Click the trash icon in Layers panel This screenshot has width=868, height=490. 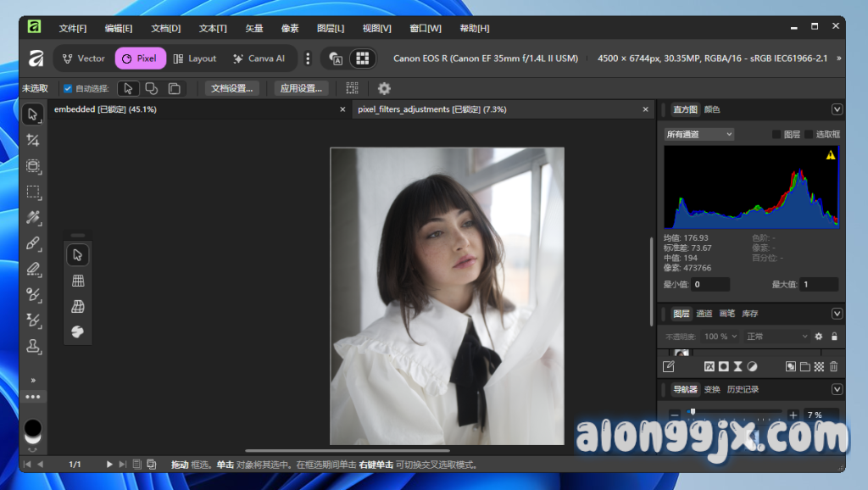[833, 366]
